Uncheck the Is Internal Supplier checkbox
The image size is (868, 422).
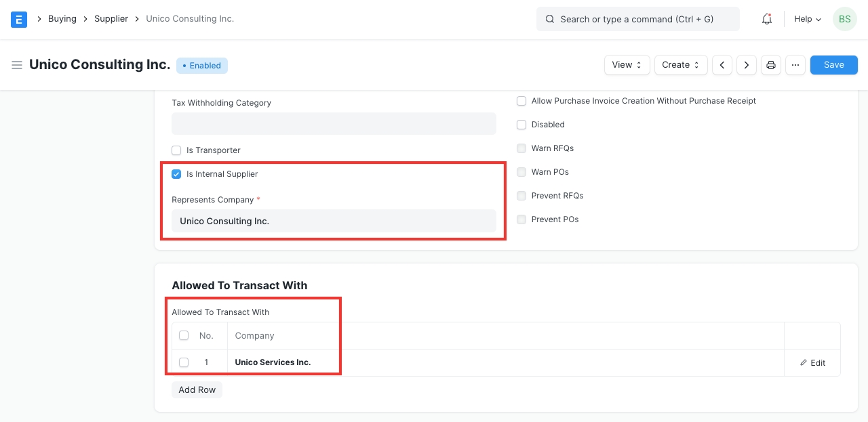[x=176, y=174]
